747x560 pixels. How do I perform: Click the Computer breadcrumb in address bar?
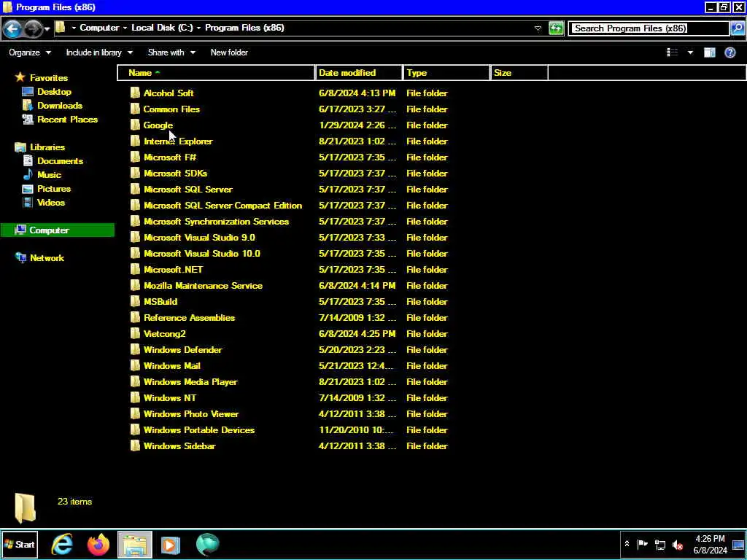tap(99, 28)
